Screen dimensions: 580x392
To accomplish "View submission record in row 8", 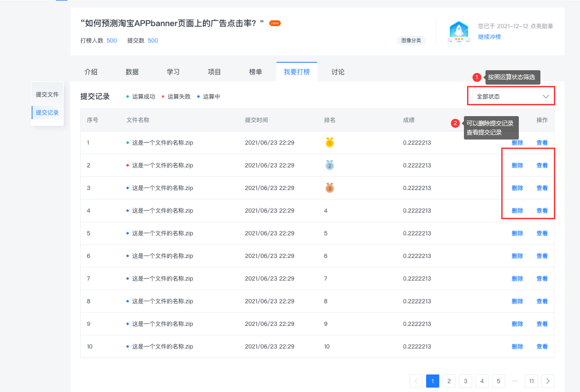I will click(x=542, y=301).
